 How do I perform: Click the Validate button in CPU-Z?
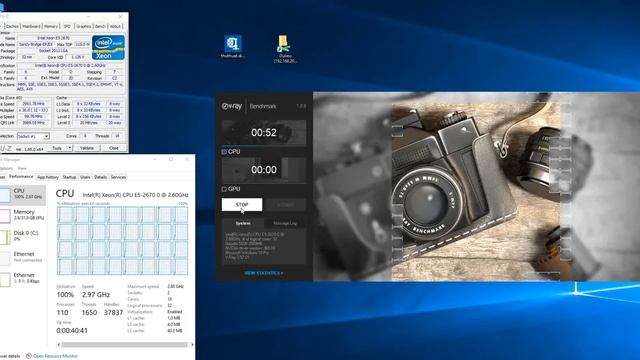click(x=87, y=148)
